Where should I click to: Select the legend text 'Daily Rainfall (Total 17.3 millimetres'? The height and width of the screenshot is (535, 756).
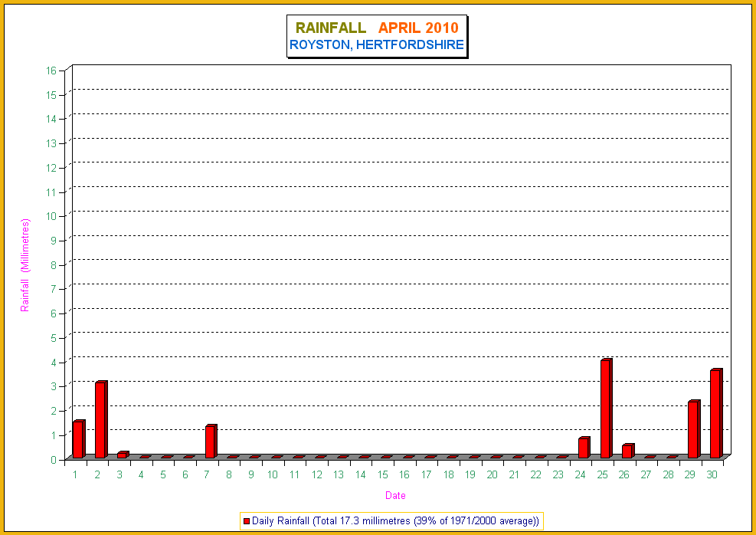[x=332, y=521]
